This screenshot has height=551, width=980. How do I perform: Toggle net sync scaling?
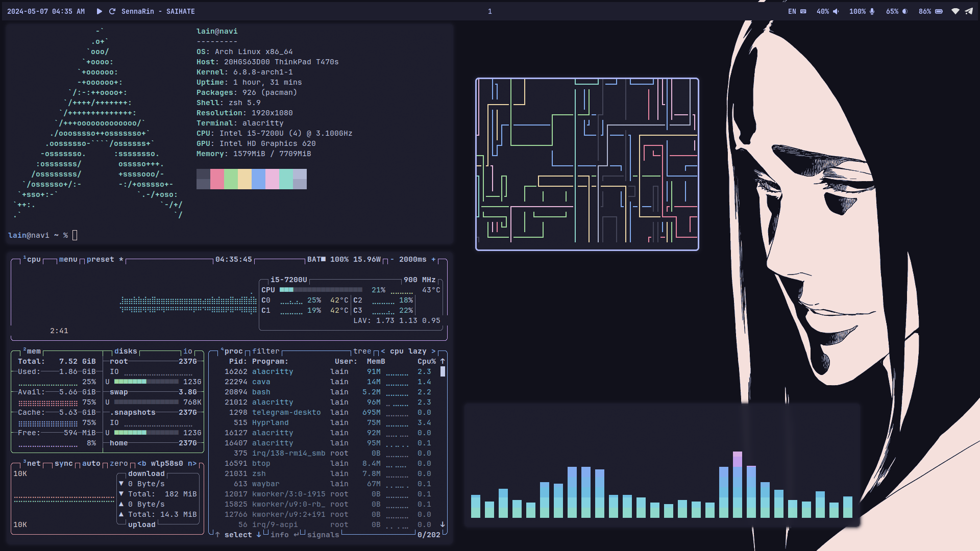click(64, 463)
